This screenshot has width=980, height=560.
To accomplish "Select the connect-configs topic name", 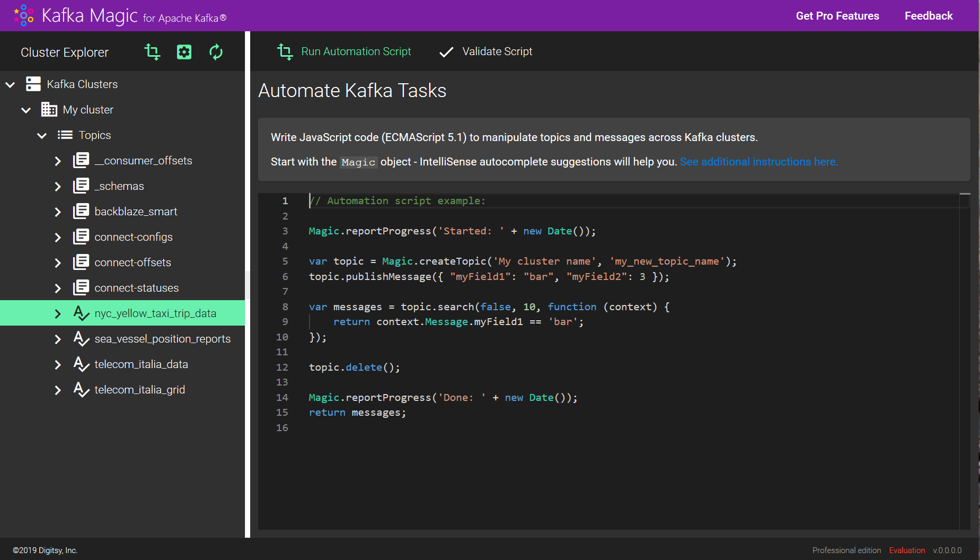I will [134, 237].
